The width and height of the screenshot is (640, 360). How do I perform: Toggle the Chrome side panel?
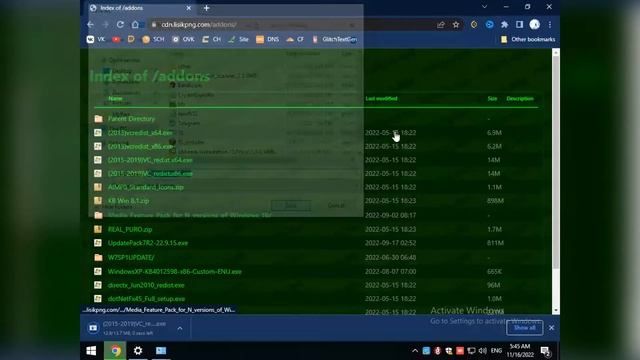pyautogui.click(x=519, y=25)
